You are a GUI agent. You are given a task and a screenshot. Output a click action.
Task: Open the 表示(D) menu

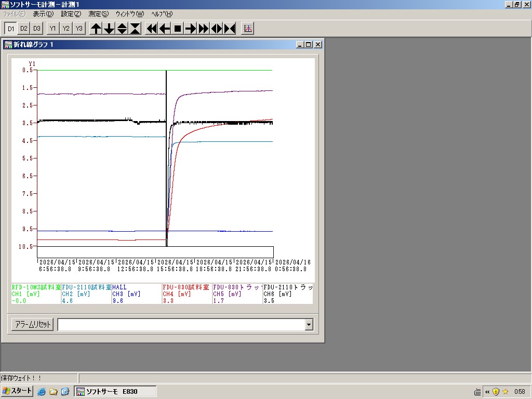click(x=43, y=14)
